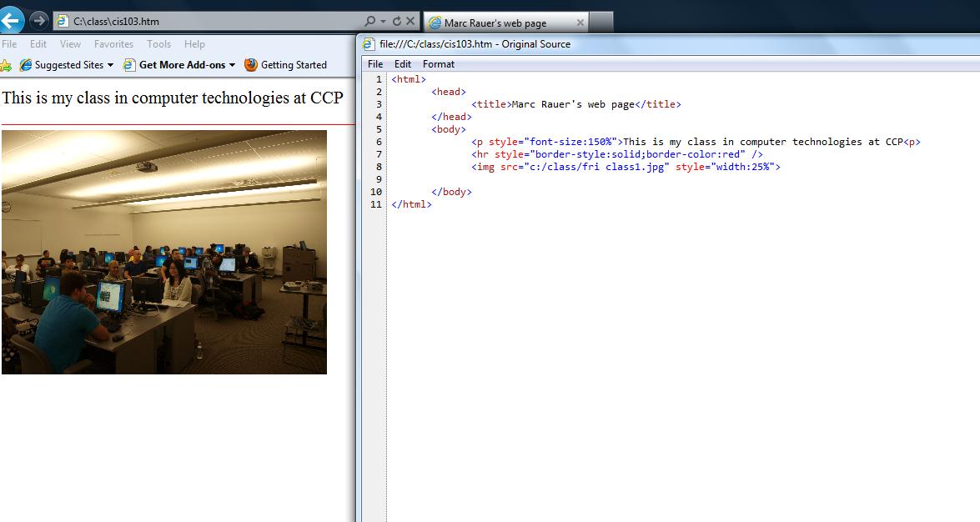Open a new blank tab
This screenshot has width=980, height=522.
(x=601, y=23)
